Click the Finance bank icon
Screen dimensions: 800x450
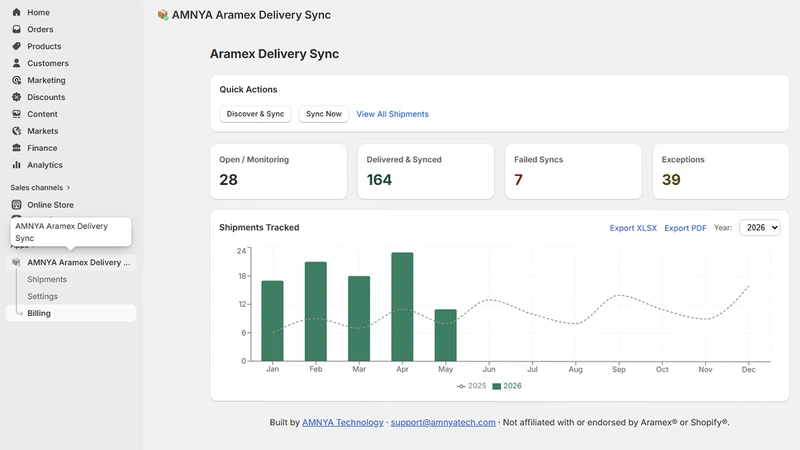click(16, 148)
